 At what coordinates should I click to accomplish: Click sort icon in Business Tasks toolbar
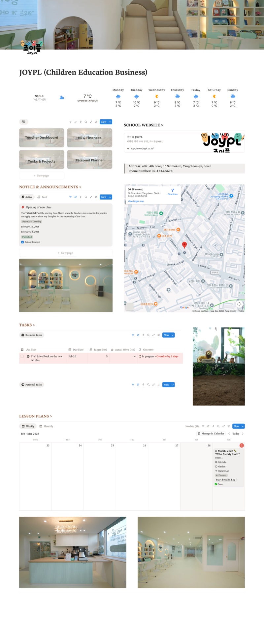[138, 335]
